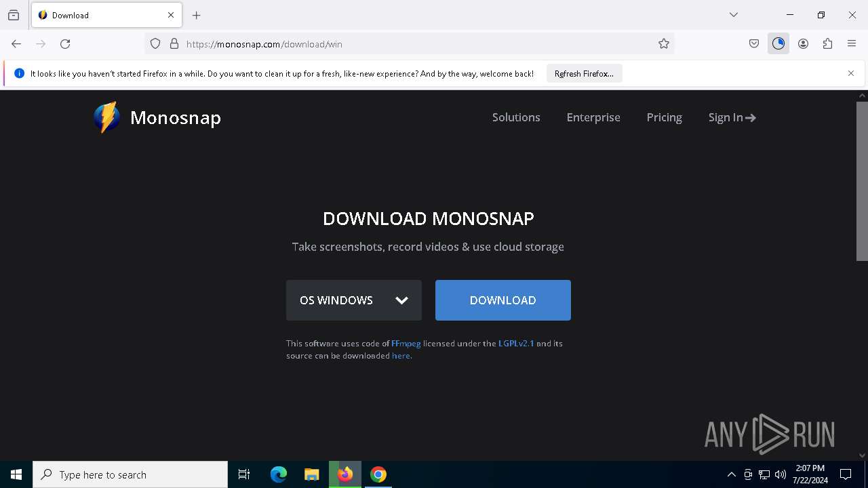Open Windows Start menu

16,474
